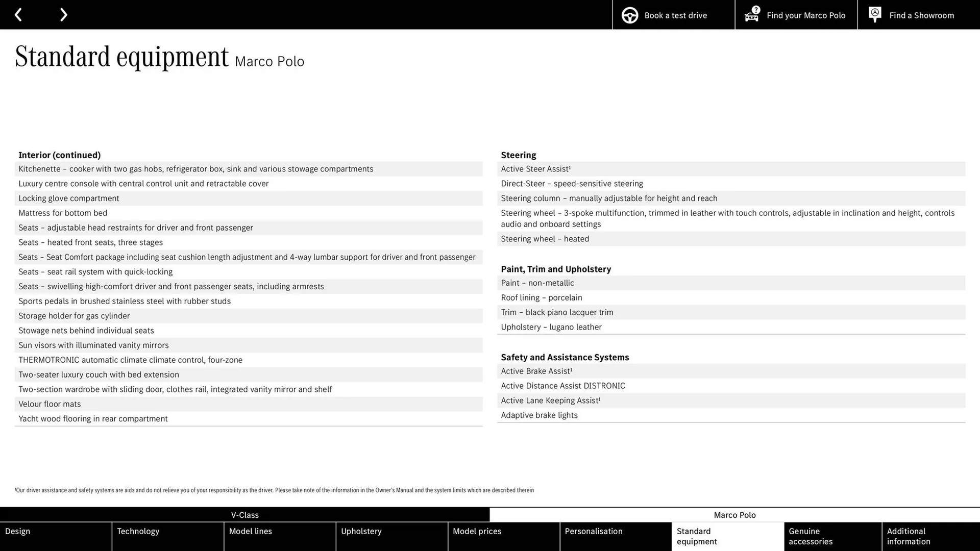Navigate to previous page using left arrow
This screenshot has height=551, width=980.
click(18, 14)
